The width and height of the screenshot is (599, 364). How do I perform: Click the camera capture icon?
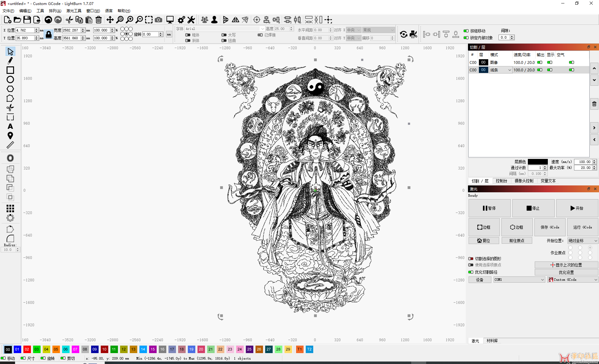point(158,20)
